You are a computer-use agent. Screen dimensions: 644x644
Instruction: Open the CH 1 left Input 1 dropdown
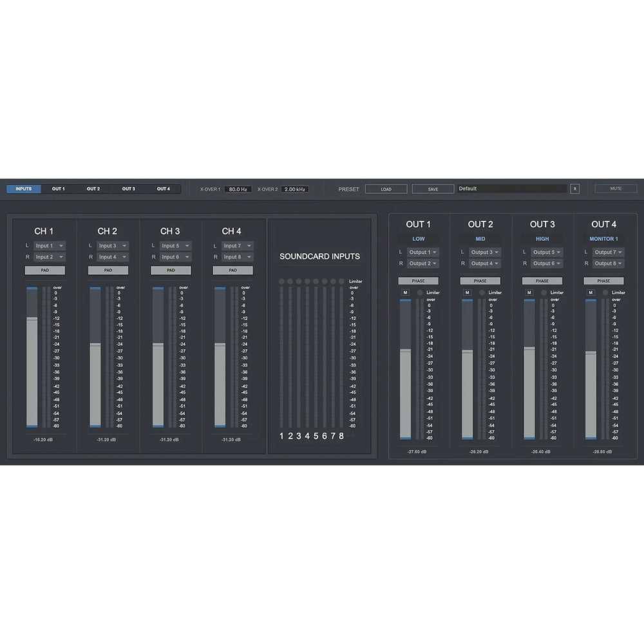coord(50,246)
